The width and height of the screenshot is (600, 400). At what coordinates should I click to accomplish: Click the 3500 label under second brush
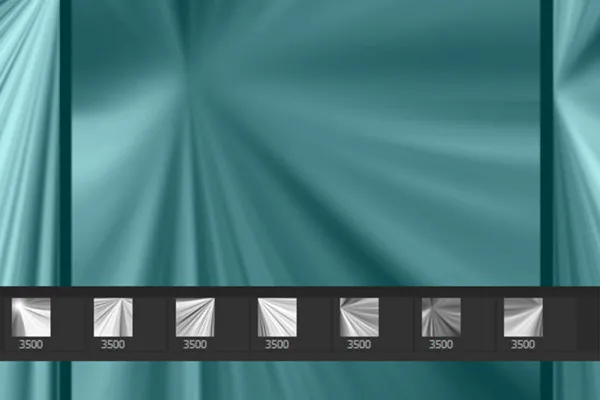(113, 344)
